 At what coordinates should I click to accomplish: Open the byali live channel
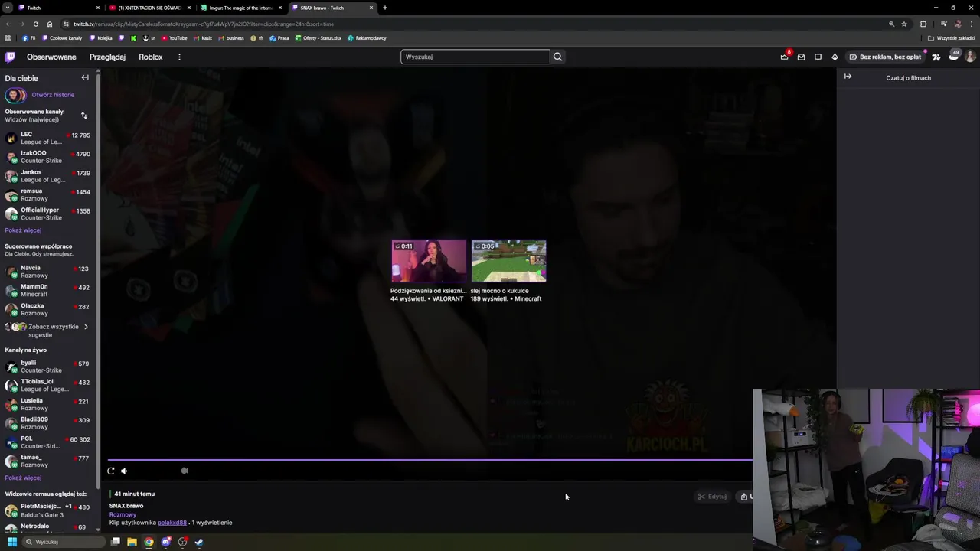[47, 367]
